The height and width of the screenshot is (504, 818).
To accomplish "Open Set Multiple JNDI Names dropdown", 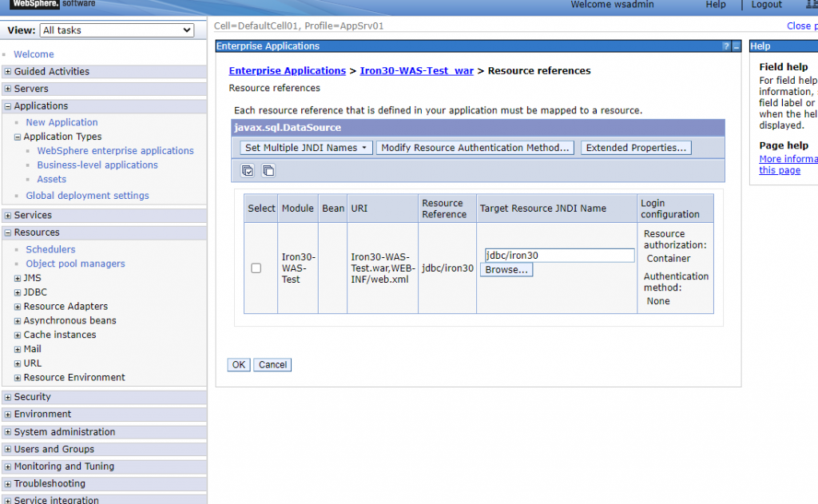I will pyautogui.click(x=306, y=148).
